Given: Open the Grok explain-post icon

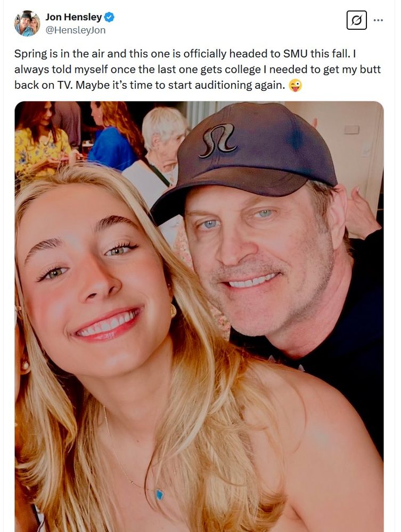Looking at the screenshot, I should coord(356,20).
